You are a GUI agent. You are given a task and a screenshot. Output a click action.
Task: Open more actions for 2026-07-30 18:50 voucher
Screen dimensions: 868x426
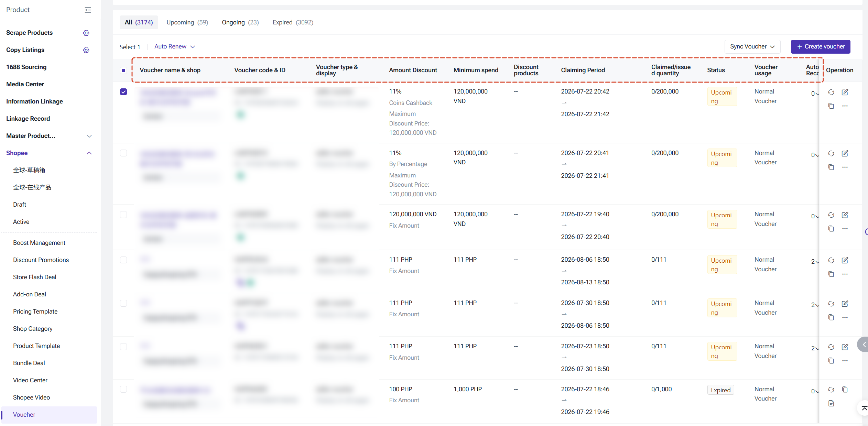(x=845, y=317)
